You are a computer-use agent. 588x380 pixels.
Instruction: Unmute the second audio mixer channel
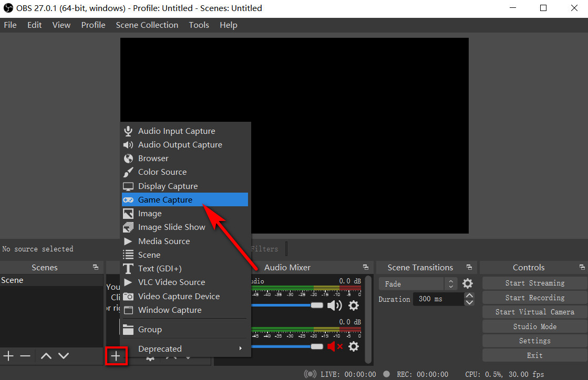[335, 347]
